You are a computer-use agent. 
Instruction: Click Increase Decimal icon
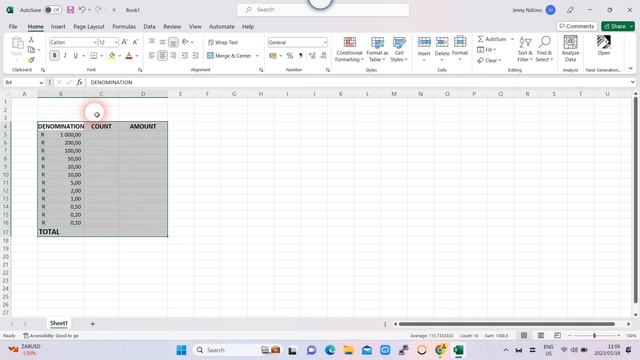[x=312, y=56]
